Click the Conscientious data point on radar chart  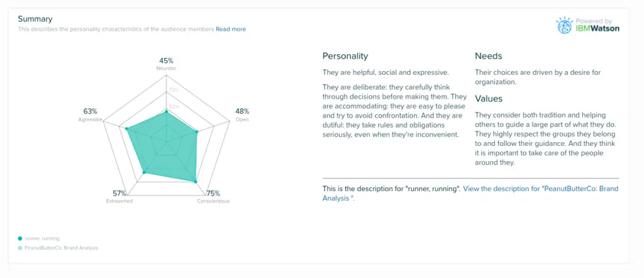pos(196,182)
